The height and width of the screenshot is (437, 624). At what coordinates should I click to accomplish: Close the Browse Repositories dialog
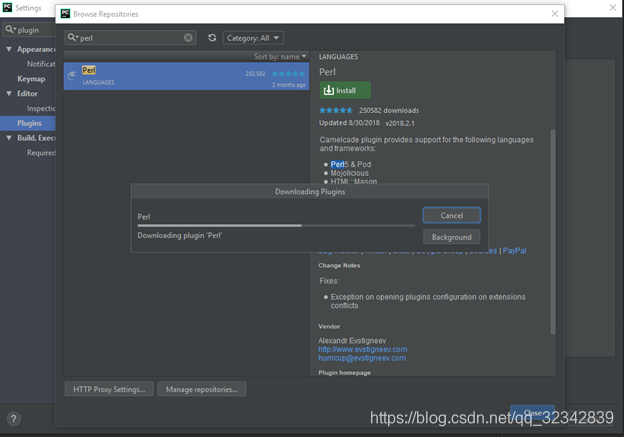(x=554, y=14)
